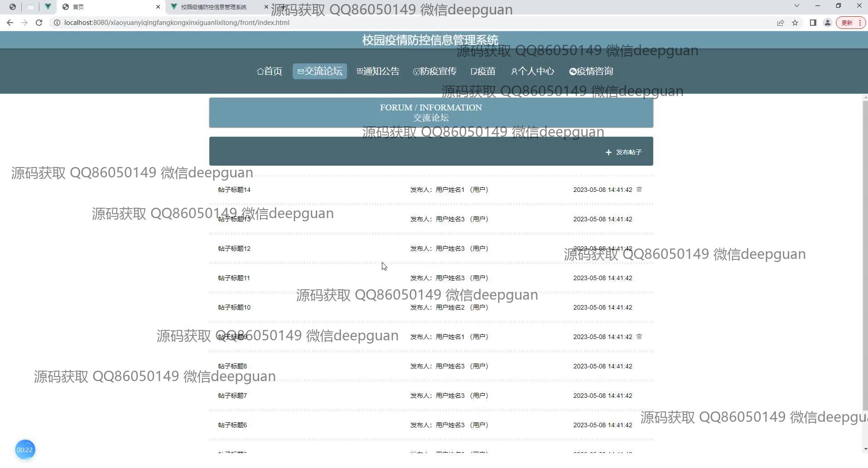Open post 帖子标题12
Screen dimensions: 868x468
click(234, 248)
